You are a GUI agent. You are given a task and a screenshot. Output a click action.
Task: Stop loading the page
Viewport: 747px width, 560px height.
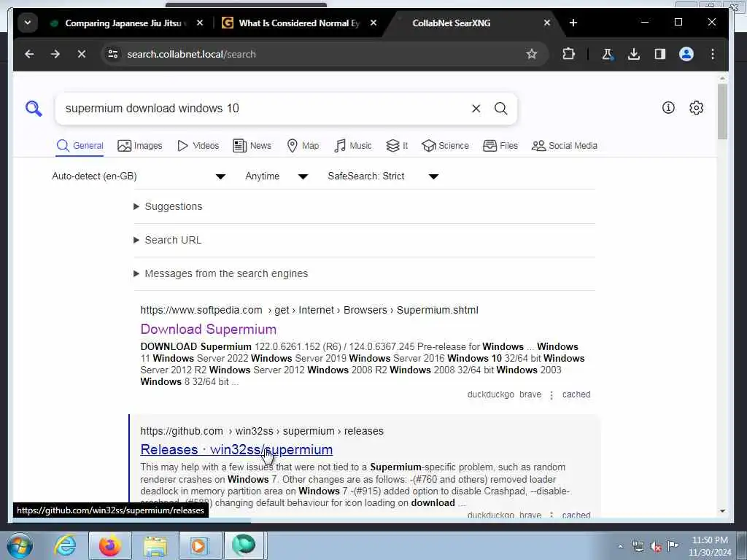(x=82, y=54)
